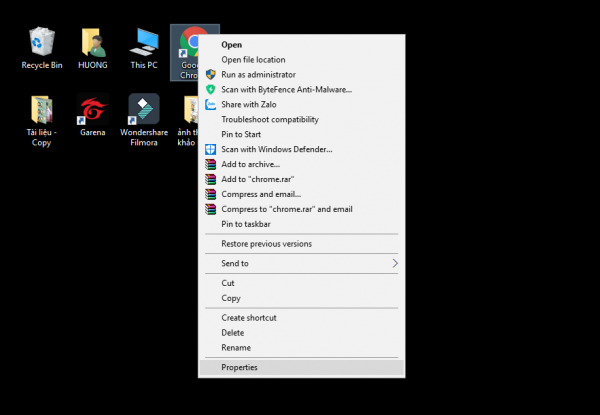The height and width of the screenshot is (415, 600).
Task: Click the Zalo icon in context menu
Action: click(210, 104)
